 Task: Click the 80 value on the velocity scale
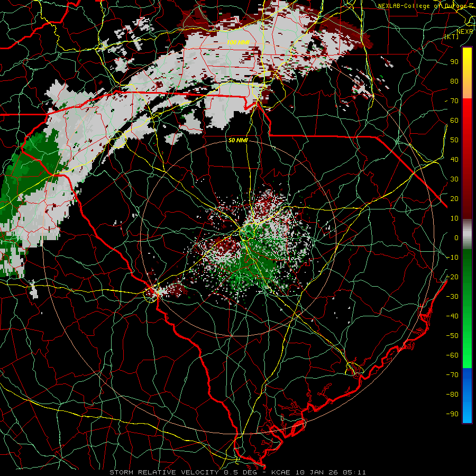coord(454,81)
